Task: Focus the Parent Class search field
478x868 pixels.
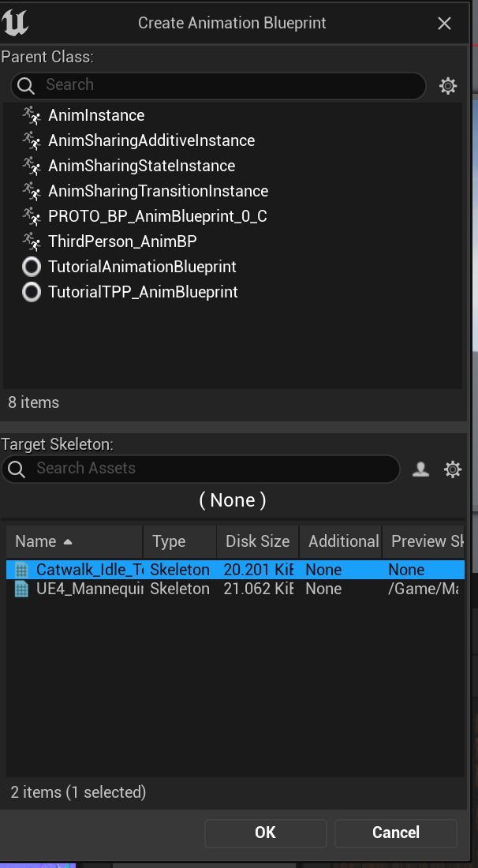Action: pyautogui.click(x=229, y=85)
